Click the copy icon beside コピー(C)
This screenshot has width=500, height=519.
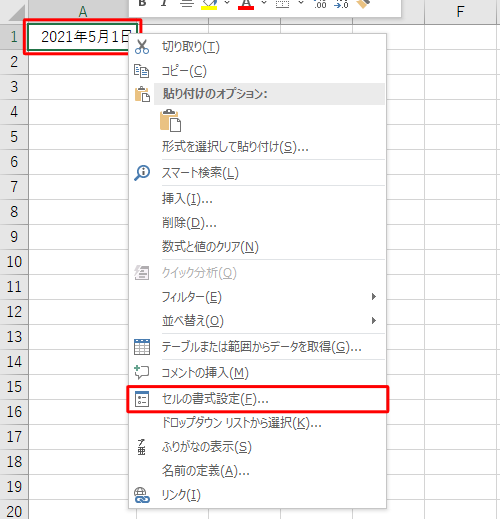tap(141, 71)
